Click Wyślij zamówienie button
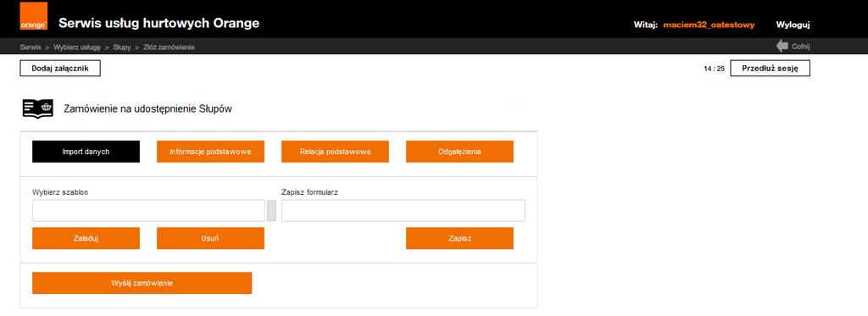The width and height of the screenshot is (868, 316). pos(142,283)
